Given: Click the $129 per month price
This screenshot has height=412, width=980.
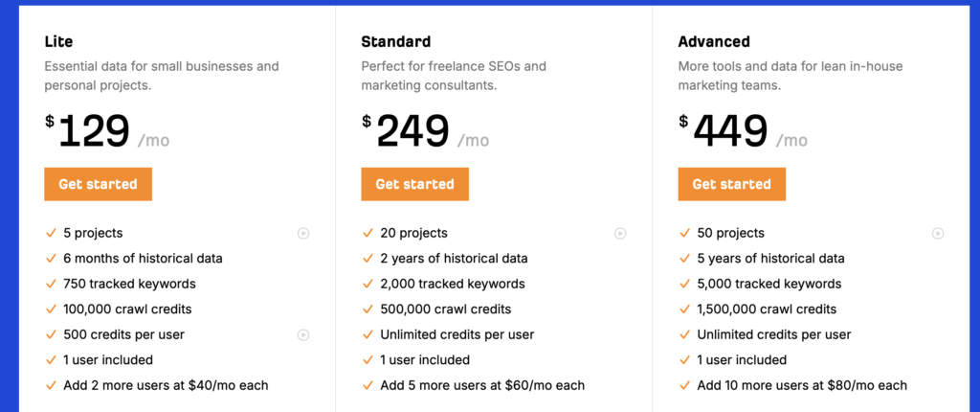Looking at the screenshot, I should click(107, 132).
